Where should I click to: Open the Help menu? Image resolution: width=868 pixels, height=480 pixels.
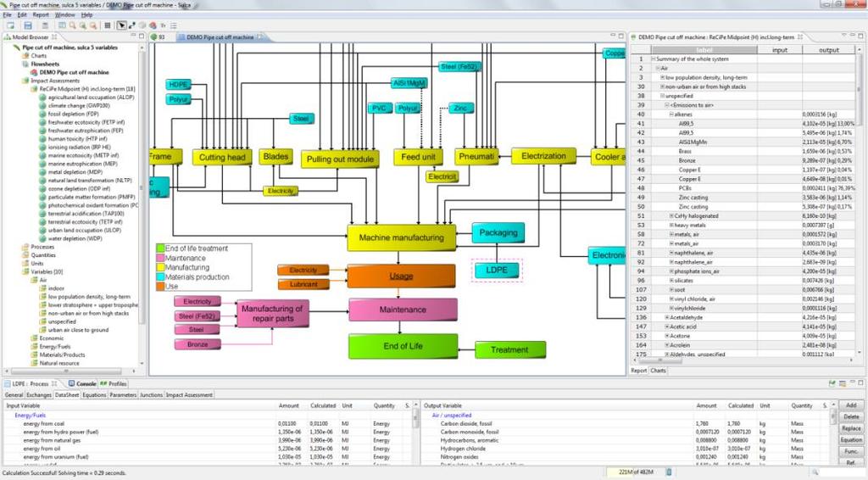pyautogui.click(x=87, y=15)
